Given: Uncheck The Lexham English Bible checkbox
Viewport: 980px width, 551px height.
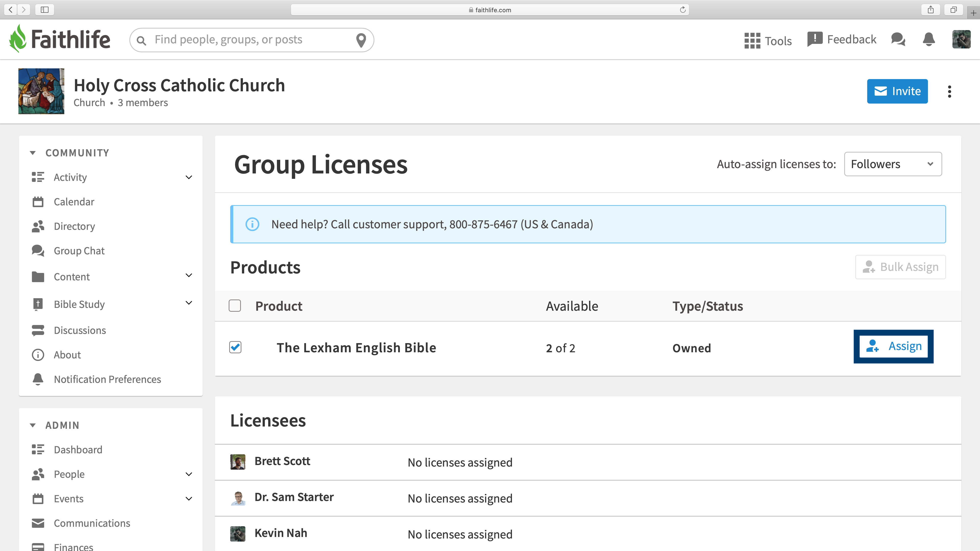Looking at the screenshot, I should (235, 347).
